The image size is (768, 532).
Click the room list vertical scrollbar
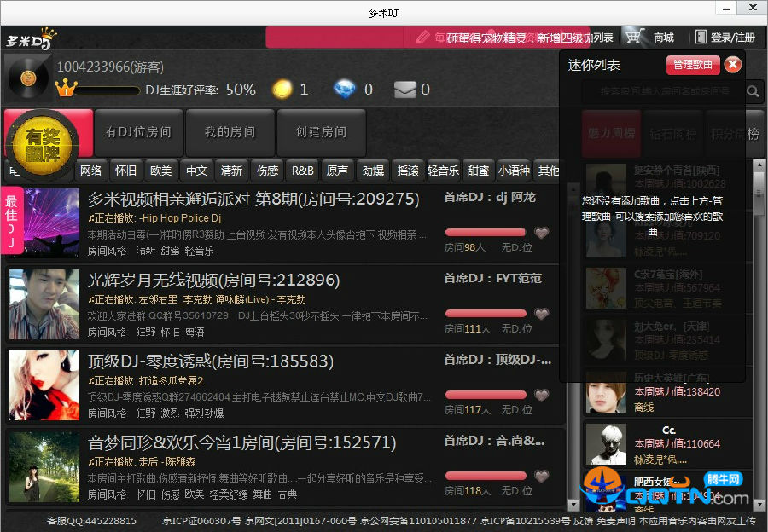pos(573,341)
